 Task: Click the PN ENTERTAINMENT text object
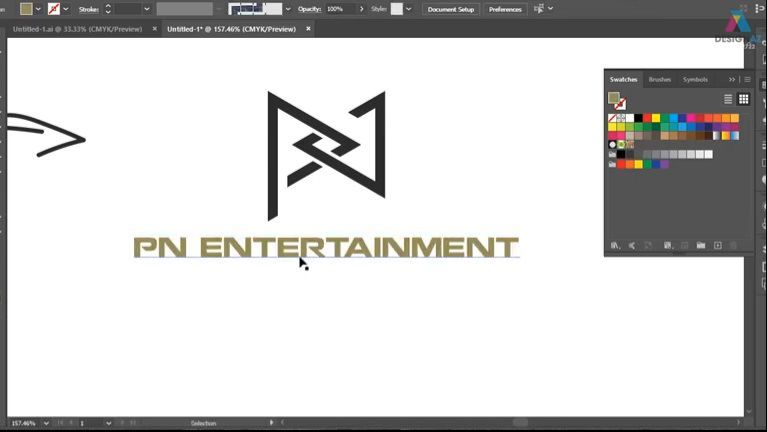326,247
